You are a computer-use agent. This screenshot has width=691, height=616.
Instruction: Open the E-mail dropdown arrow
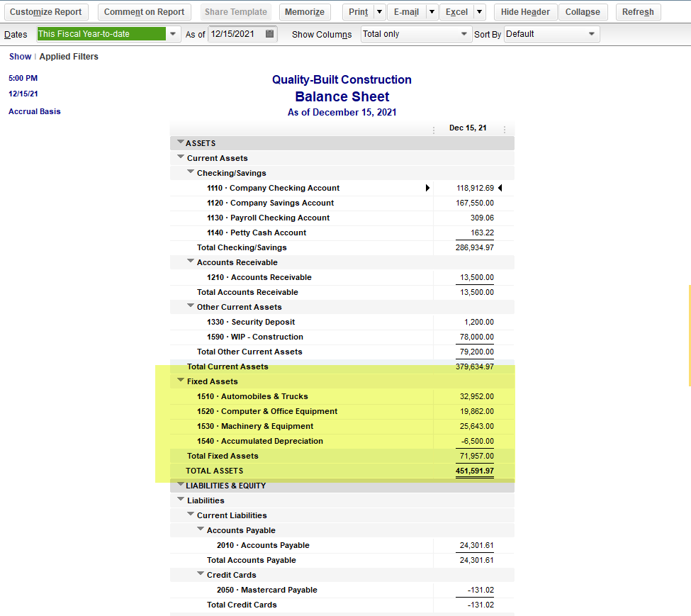click(432, 12)
